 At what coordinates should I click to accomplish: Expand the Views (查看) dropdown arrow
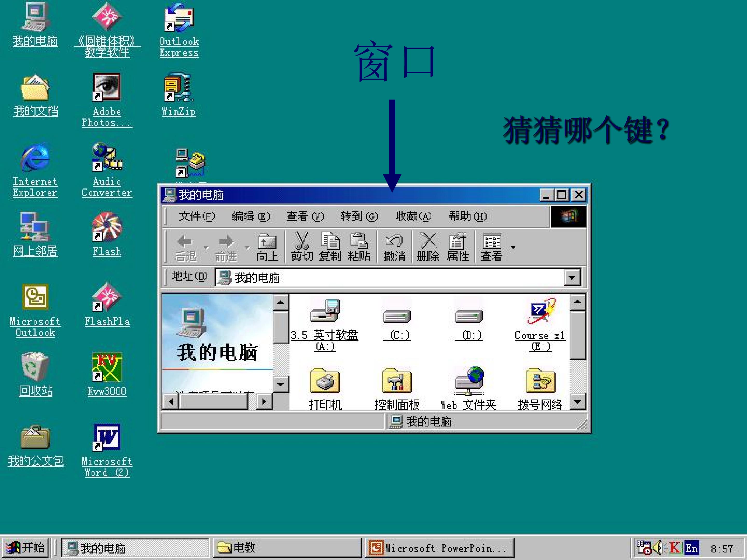[513, 248]
